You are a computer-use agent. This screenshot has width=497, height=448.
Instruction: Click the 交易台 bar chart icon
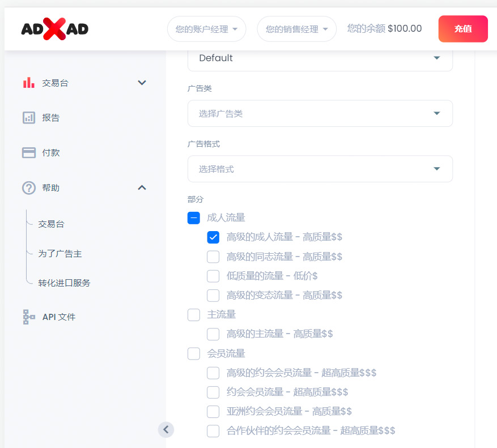[28, 83]
